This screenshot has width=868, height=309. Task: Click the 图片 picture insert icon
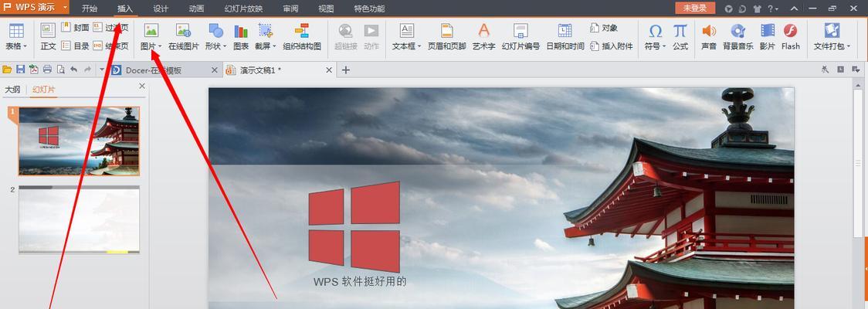click(x=151, y=30)
